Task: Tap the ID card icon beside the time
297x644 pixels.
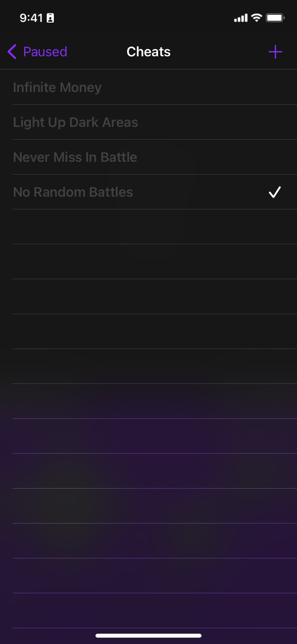Action: [x=50, y=18]
